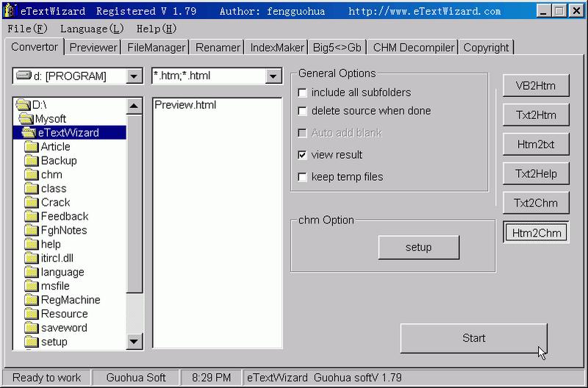588x388 pixels.
Task: Click folder tree scrollbar down arrow
Action: (135, 342)
